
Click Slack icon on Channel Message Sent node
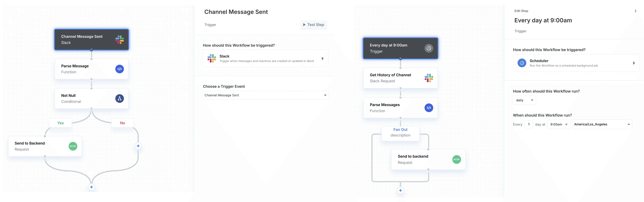pyautogui.click(x=119, y=39)
